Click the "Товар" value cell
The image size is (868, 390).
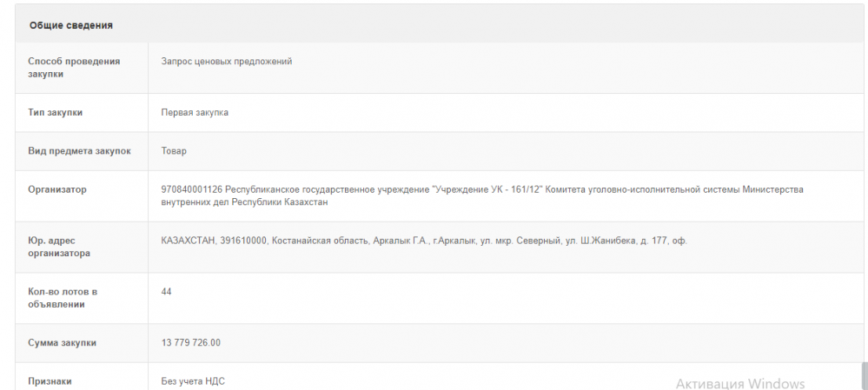174,151
